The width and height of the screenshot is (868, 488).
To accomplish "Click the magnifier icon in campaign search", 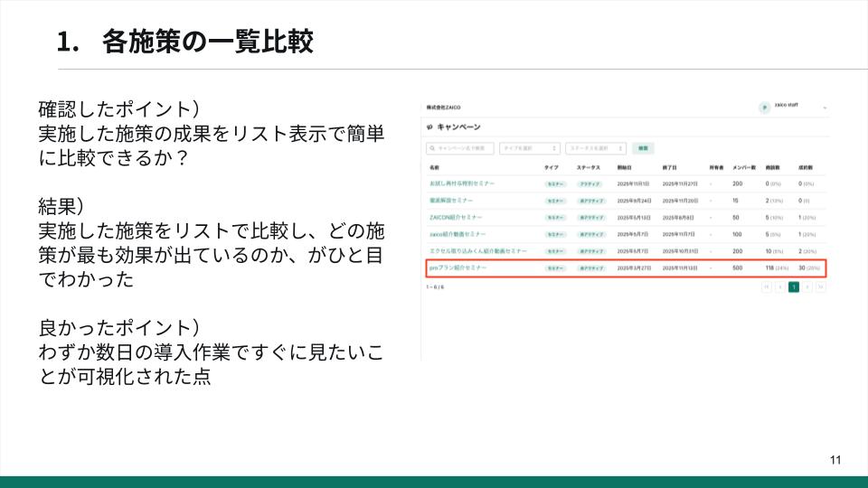I will [x=432, y=148].
